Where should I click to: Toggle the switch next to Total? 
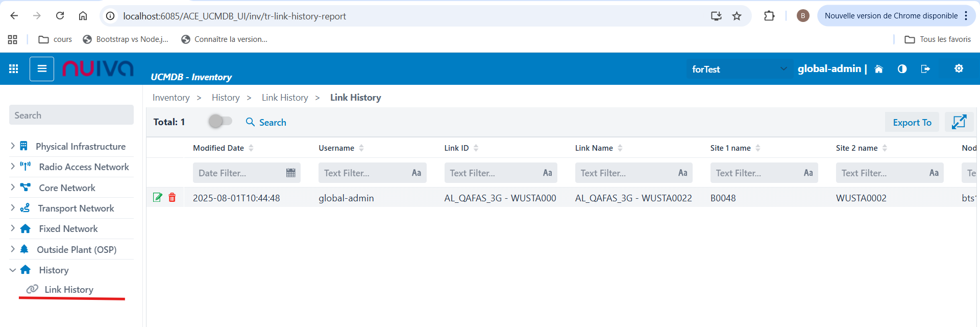point(220,122)
